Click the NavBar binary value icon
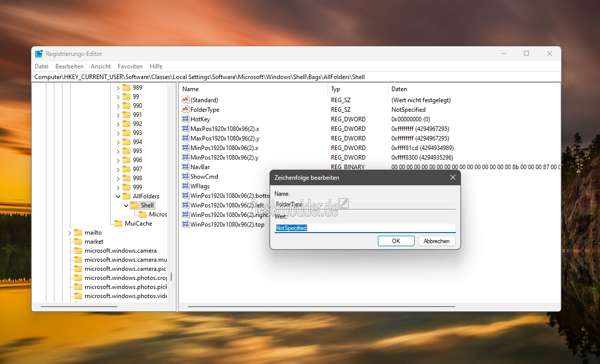The image size is (600, 364). pyautogui.click(x=185, y=167)
